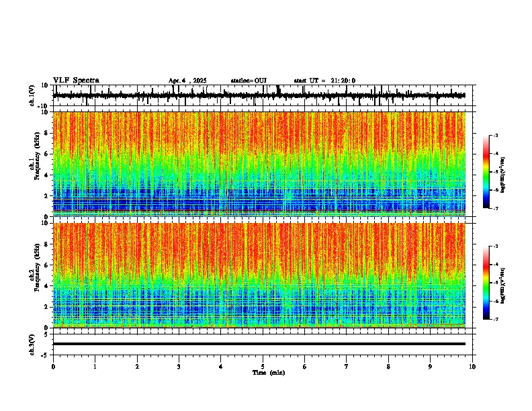
Task: Click the log(PSD) label beside ch.1 color bar
Action: (503, 175)
